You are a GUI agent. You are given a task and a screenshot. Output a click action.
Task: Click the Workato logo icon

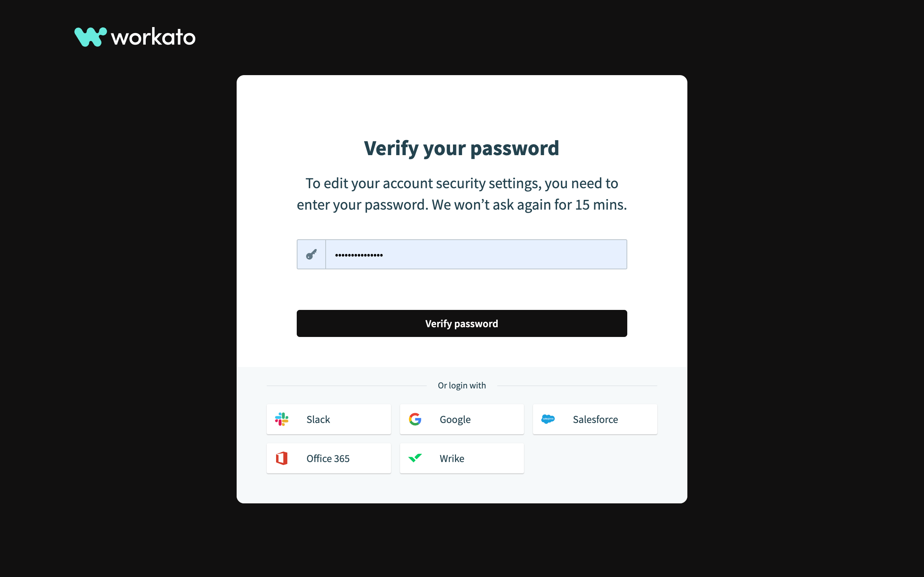point(91,36)
